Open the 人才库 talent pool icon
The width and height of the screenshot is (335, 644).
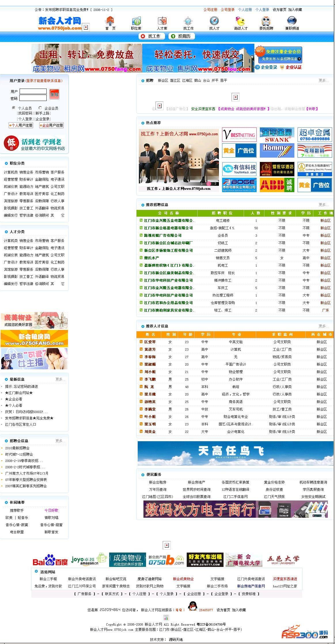pyautogui.click(x=162, y=21)
